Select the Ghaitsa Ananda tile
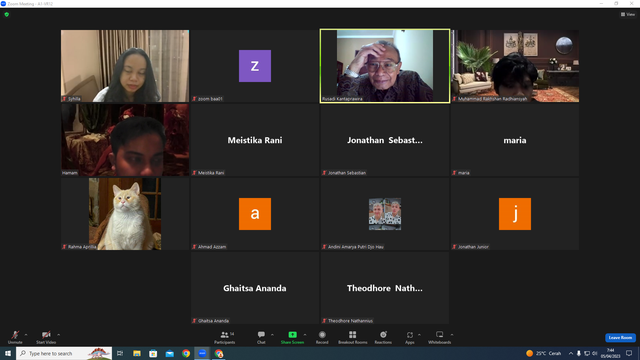 255,288
